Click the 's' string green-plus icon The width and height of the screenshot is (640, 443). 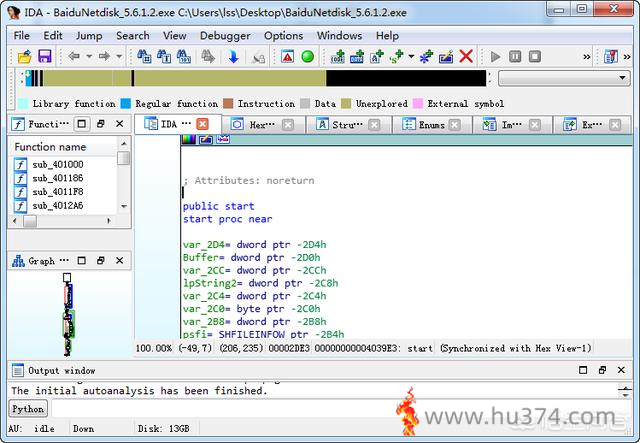click(396, 56)
